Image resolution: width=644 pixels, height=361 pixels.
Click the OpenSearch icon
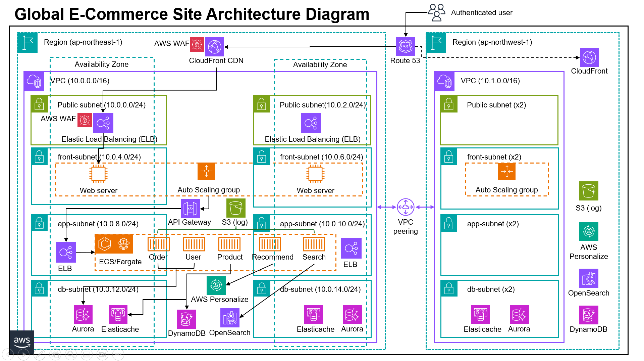pos(229,318)
